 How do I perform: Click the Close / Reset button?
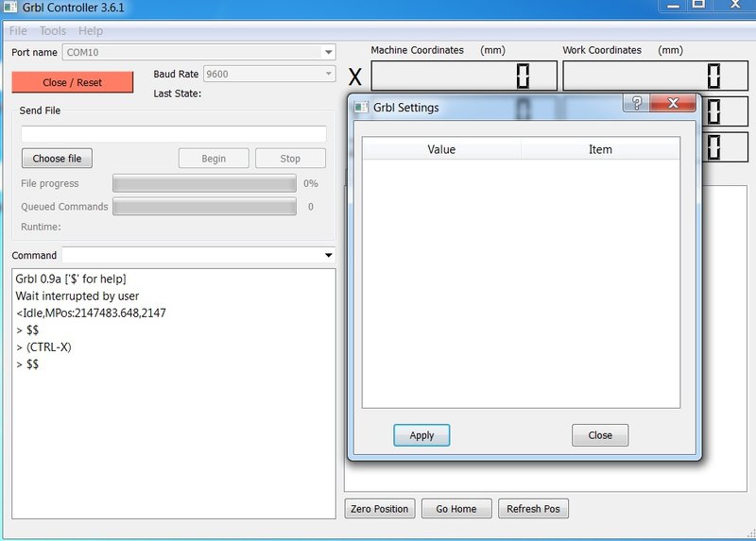pyautogui.click(x=73, y=82)
